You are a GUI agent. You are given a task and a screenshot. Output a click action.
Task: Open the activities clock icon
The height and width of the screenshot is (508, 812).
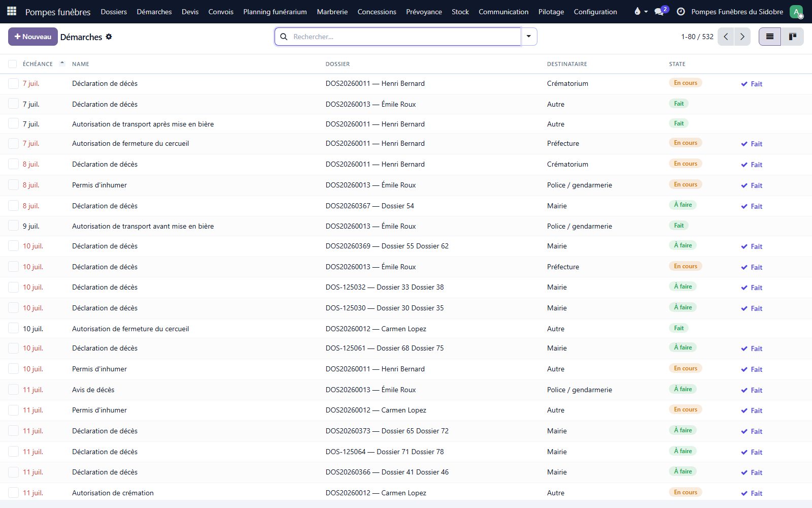coord(681,11)
